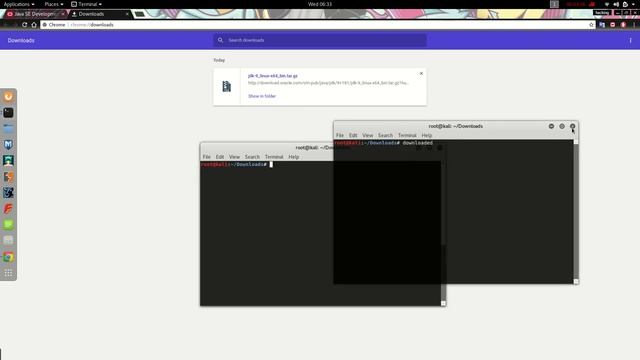Close the Downloads tab

(x=127, y=14)
